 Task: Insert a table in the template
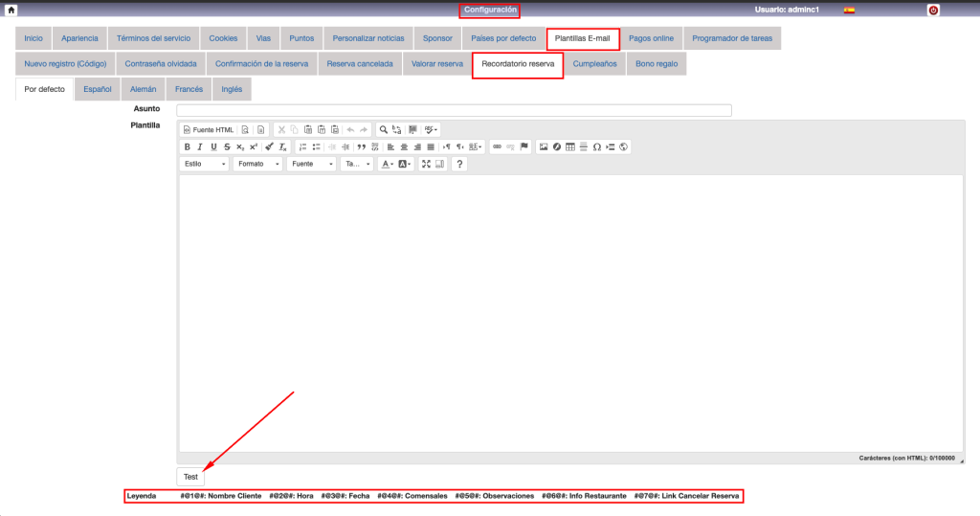tap(570, 146)
